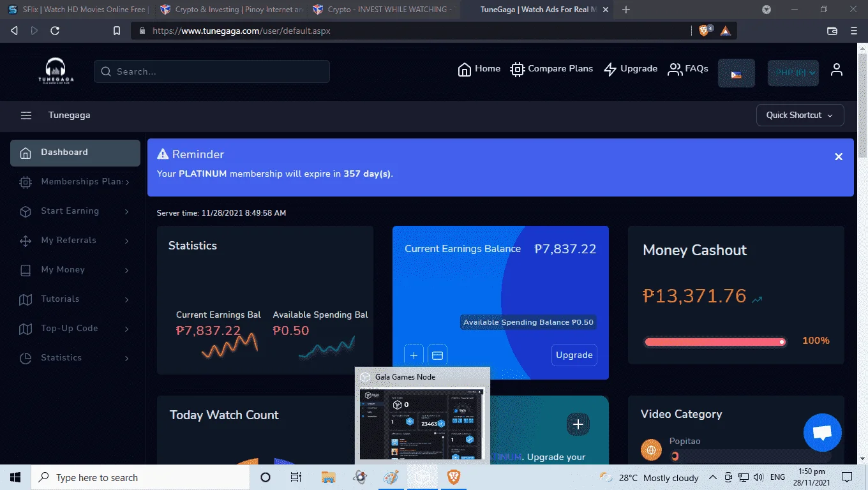Switch to Crypto - INVEST WHILE WATCHING tab

pos(383,10)
